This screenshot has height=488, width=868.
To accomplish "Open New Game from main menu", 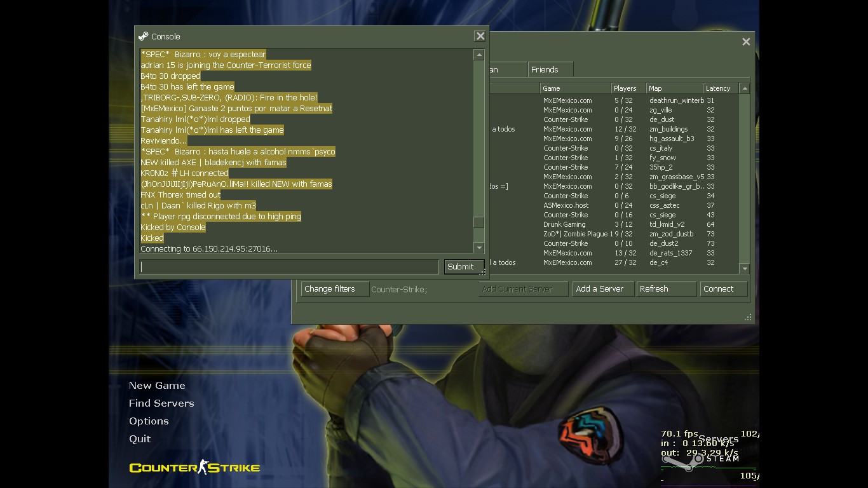I will pos(157,386).
